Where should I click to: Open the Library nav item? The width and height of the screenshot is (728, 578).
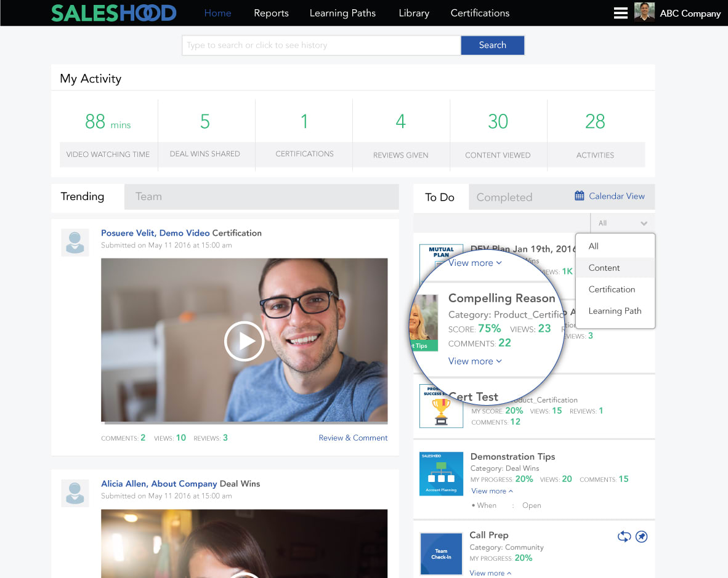(414, 13)
